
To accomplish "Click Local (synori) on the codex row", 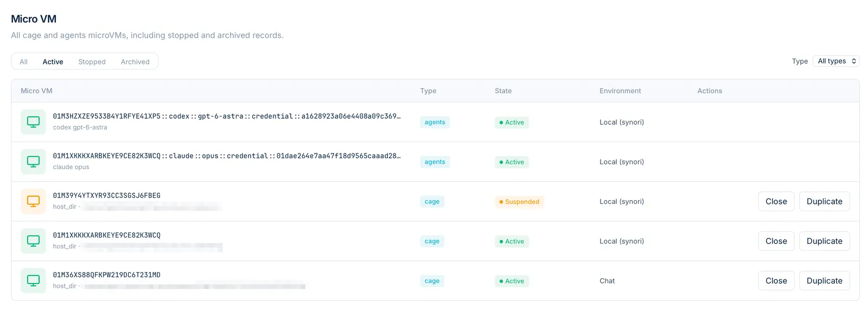I will (x=622, y=122).
